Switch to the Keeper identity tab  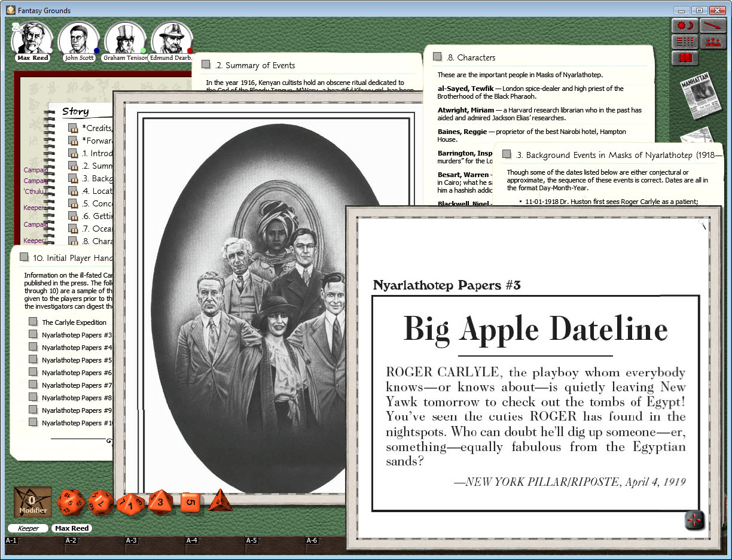[x=28, y=528]
